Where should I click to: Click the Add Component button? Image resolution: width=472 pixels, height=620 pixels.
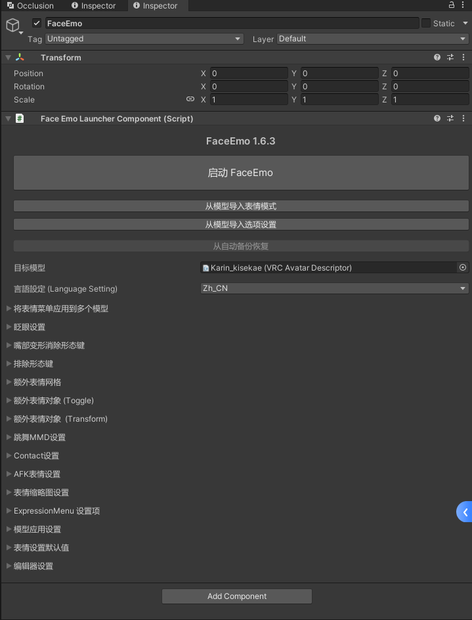tap(237, 596)
